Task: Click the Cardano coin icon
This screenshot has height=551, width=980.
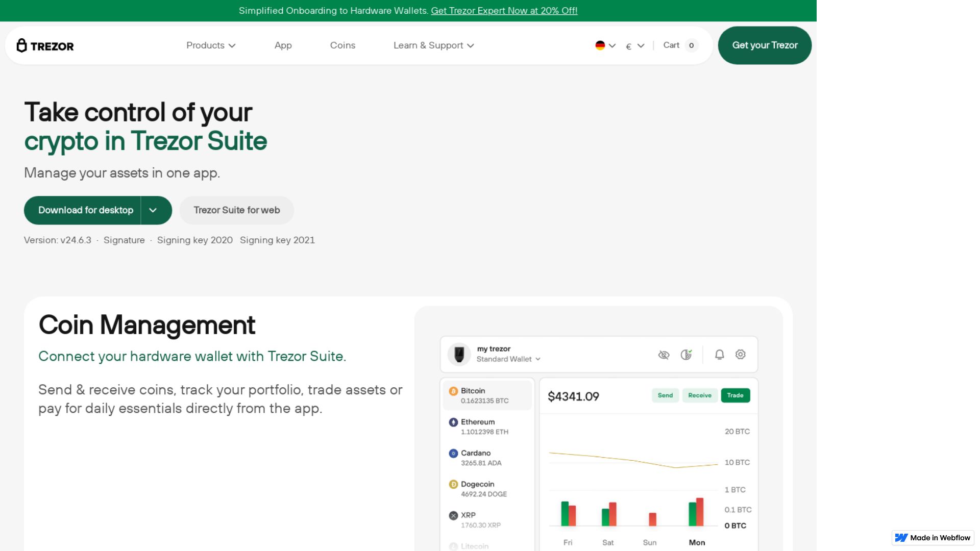Action: [x=453, y=454]
